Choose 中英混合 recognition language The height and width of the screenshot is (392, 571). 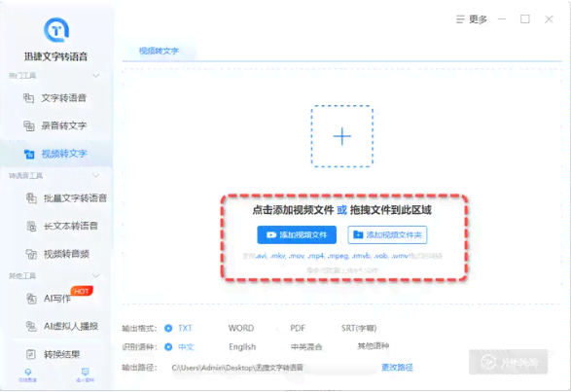[x=306, y=347]
